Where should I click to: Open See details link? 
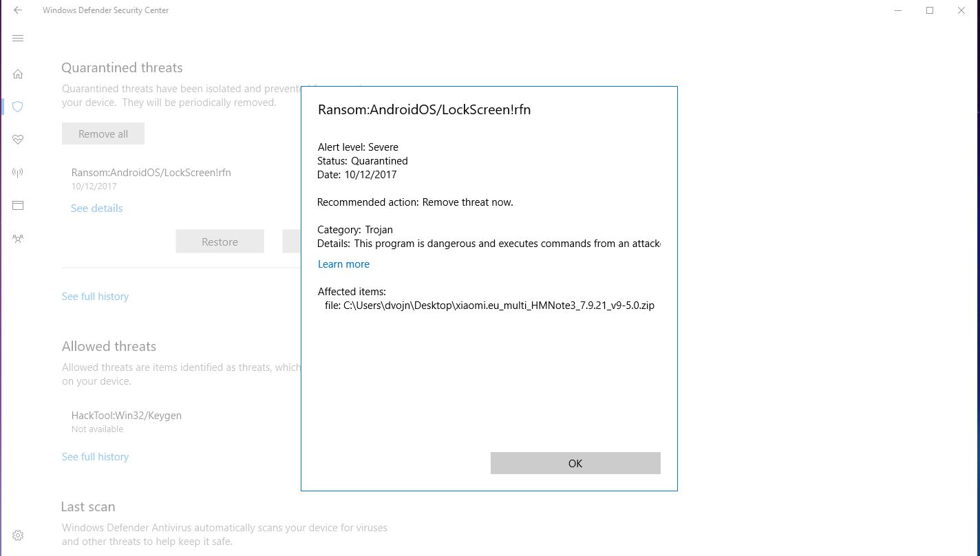point(96,208)
